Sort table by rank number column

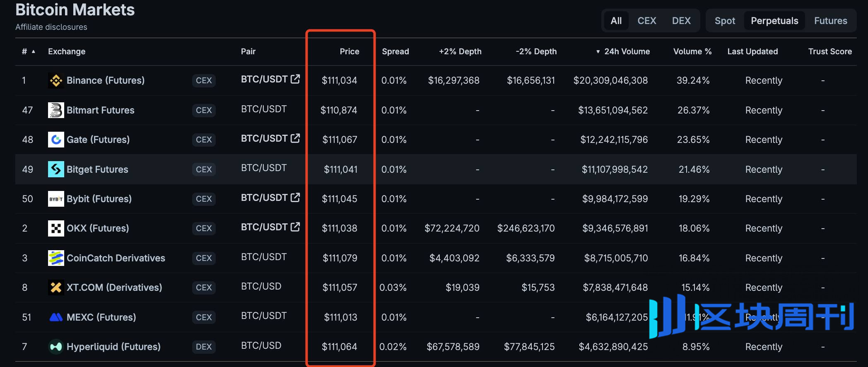point(25,51)
